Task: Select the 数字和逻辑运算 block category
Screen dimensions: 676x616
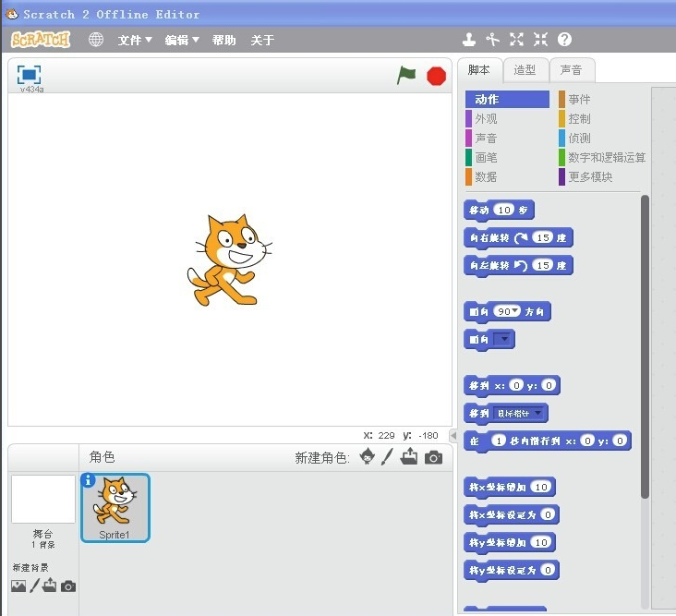Action: pyautogui.click(x=602, y=157)
